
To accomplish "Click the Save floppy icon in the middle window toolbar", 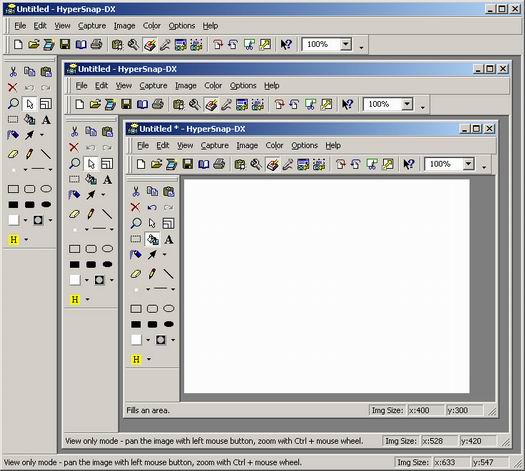I will 126,104.
